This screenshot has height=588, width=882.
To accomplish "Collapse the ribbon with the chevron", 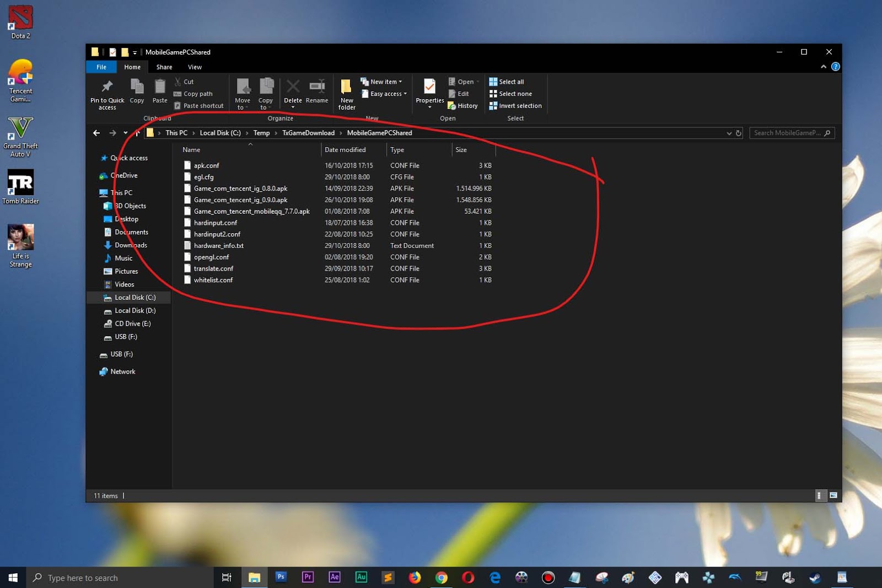I will click(824, 67).
